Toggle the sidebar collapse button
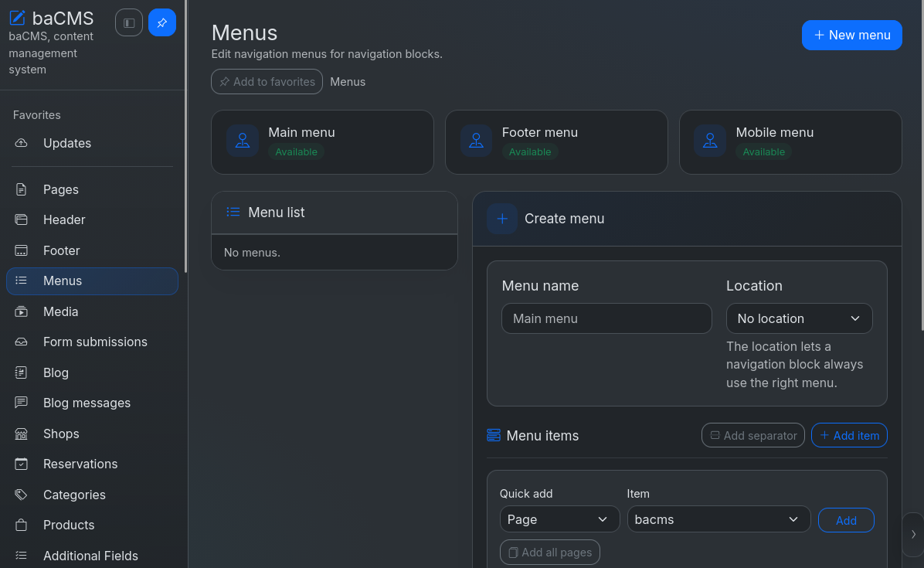 point(129,23)
